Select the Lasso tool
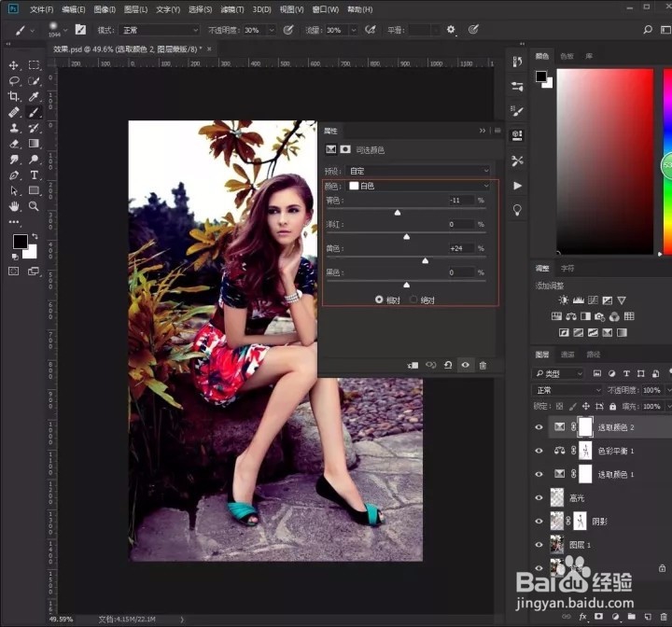Viewport: 672px width, 627px height. point(14,80)
